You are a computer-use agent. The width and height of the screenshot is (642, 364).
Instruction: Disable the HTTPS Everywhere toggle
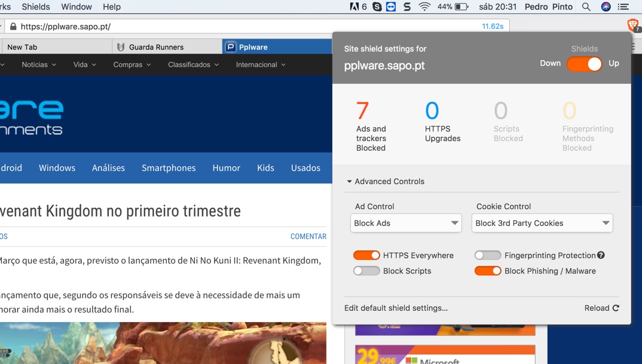tap(366, 255)
